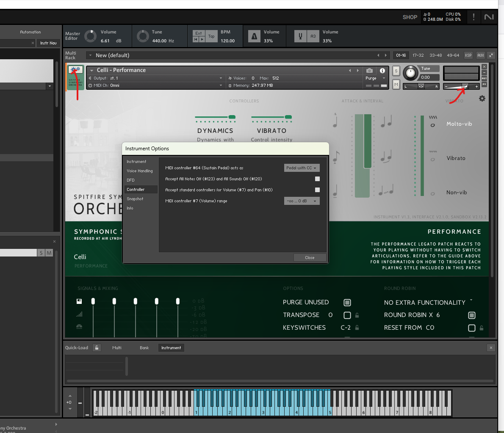Screen dimensions: 504x433
Task: Click the camera snapshot icon
Action: coord(370,71)
